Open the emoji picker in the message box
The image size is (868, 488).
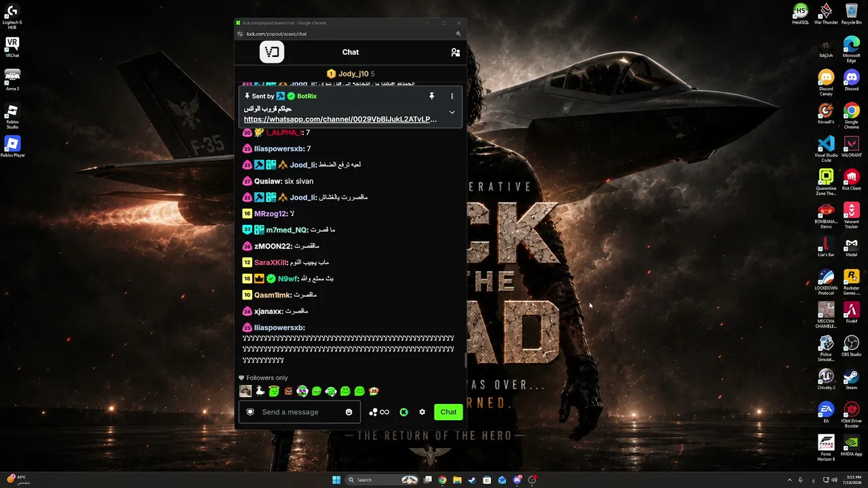(x=349, y=412)
